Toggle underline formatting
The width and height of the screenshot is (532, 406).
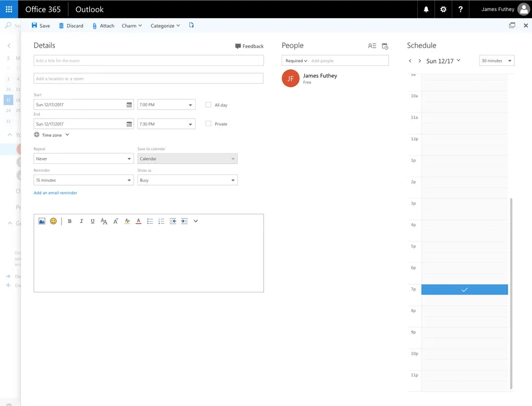[x=93, y=221]
